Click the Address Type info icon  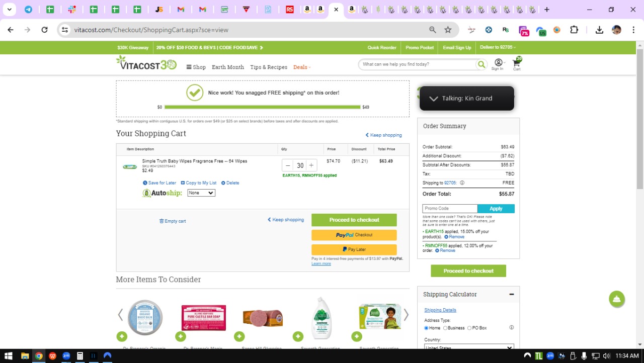[x=511, y=328]
